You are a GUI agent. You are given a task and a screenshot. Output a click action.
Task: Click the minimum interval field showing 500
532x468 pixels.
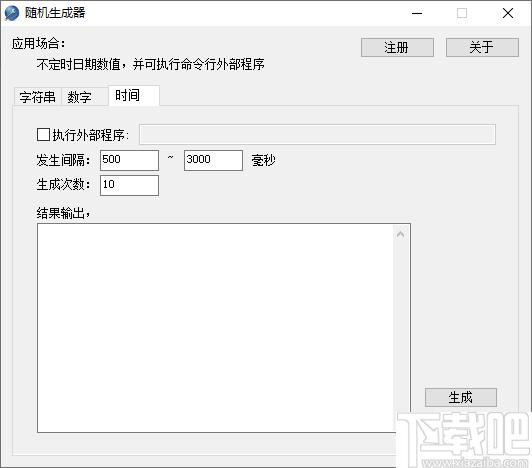click(129, 160)
